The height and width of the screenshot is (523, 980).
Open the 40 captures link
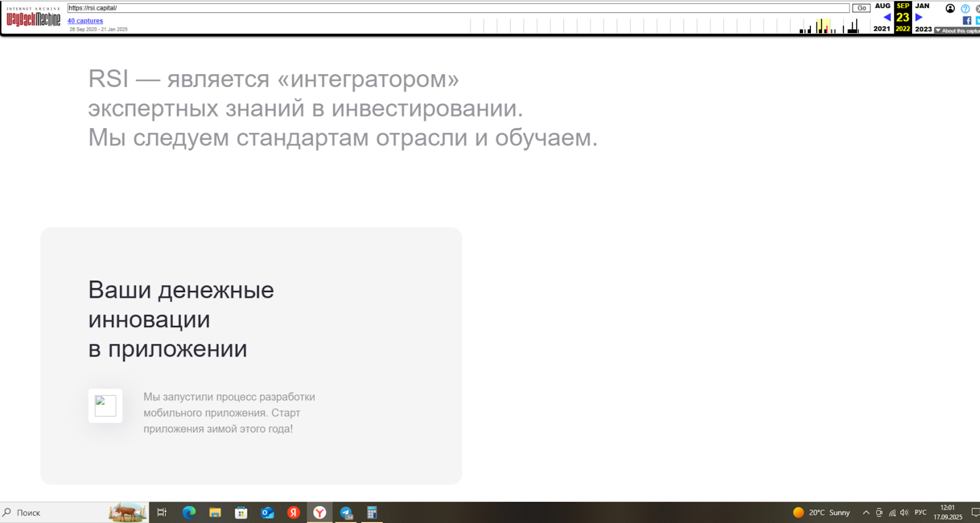coord(85,21)
